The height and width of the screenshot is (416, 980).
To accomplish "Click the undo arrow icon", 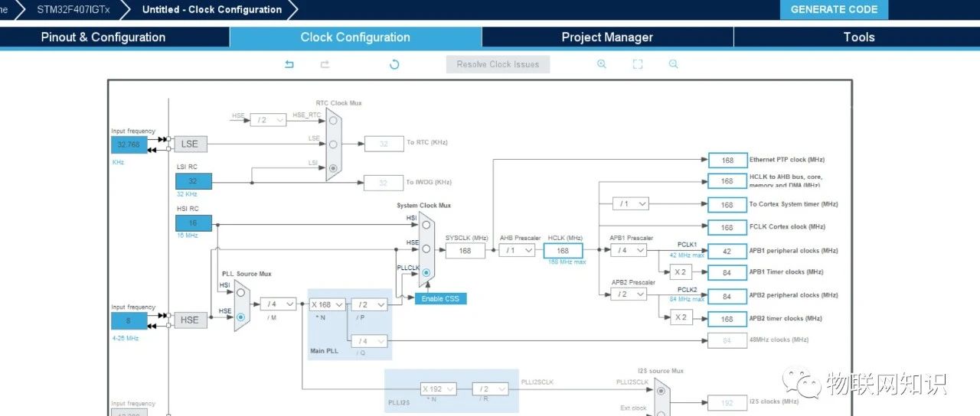I will tap(289, 64).
